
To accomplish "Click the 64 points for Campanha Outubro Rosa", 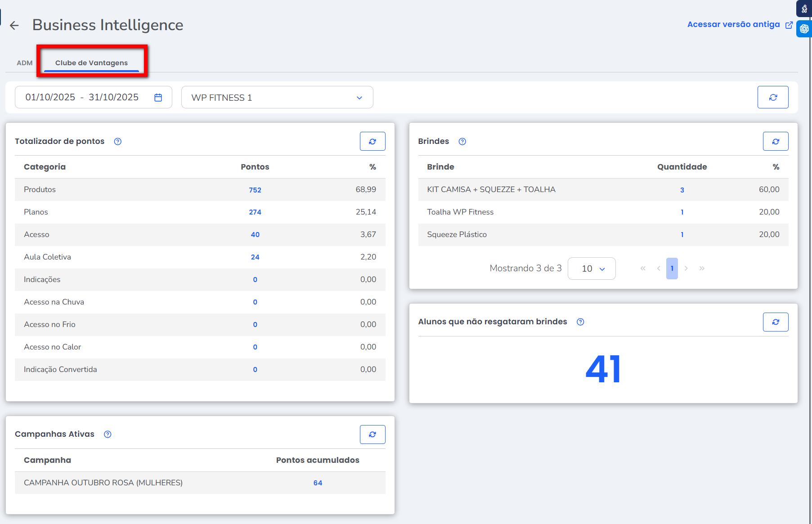I will (x=318, y=483).
